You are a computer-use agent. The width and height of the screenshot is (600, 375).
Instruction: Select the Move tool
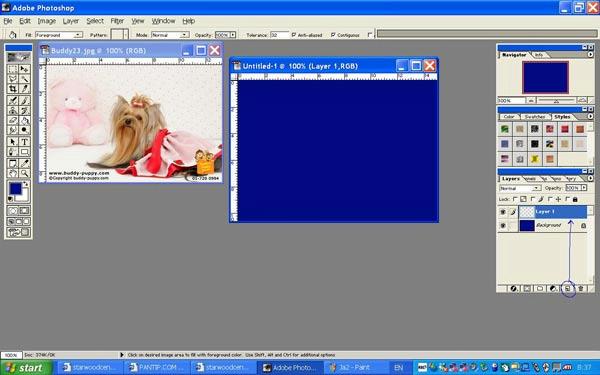click(24, 69)
